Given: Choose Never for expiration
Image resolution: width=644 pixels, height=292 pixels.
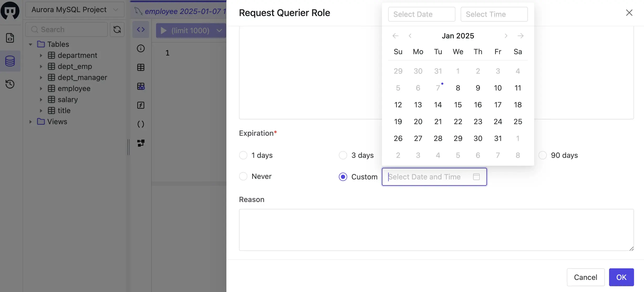Looking at the screenshot, I should 243,176.
